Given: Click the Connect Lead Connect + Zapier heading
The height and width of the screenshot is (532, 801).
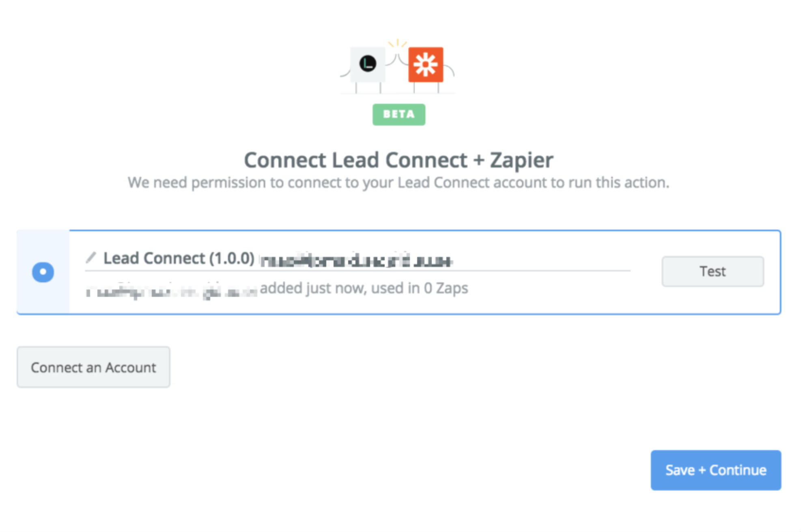Looking at the screenshot, I should point(398,160).
